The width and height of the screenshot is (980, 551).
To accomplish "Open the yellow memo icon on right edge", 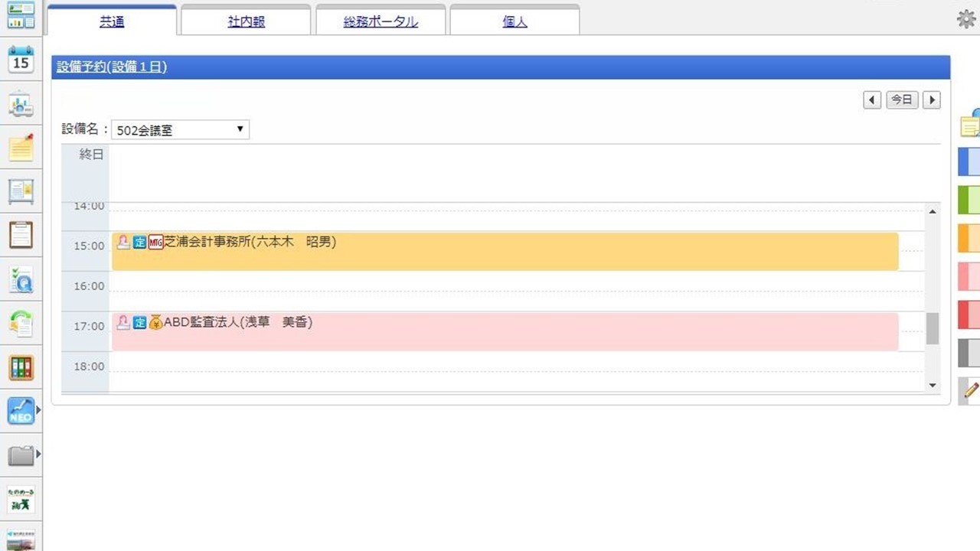I will (970, 123).
